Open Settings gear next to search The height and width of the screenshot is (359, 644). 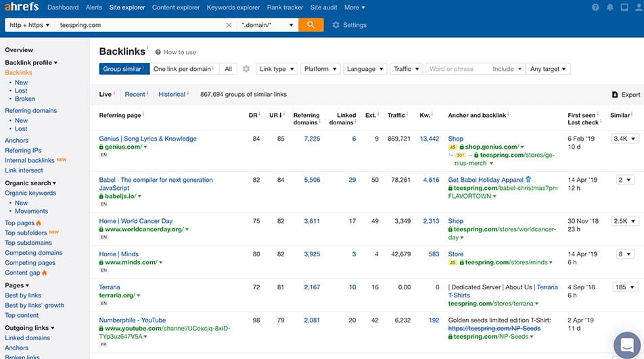[336, 25]
